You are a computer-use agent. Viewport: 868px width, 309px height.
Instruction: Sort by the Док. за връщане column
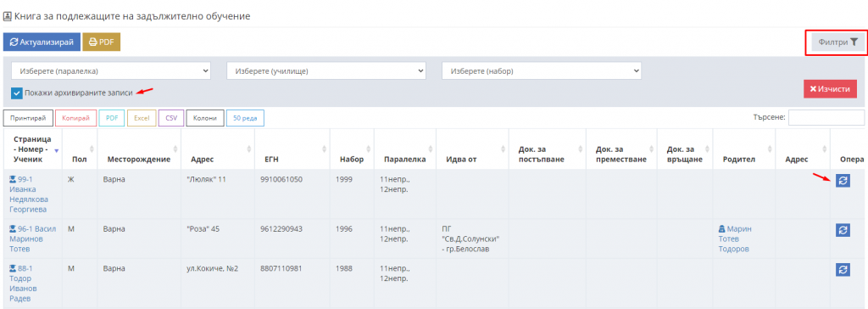click(x=685, y=149)
